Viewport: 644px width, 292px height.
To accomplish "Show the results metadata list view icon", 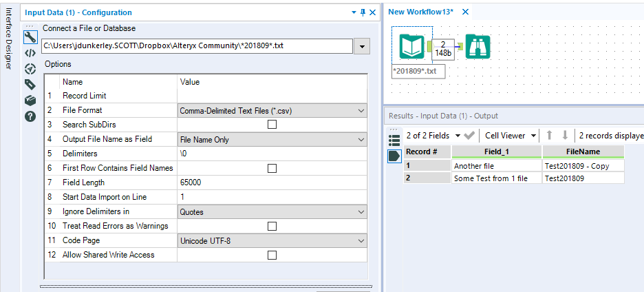I will coord(394,140).
